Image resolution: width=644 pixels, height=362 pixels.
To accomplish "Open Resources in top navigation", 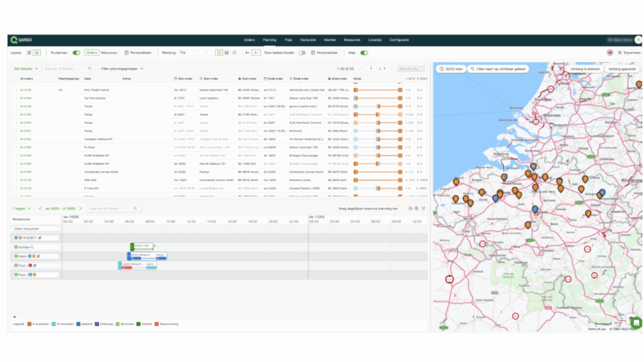I will [352, 40].
